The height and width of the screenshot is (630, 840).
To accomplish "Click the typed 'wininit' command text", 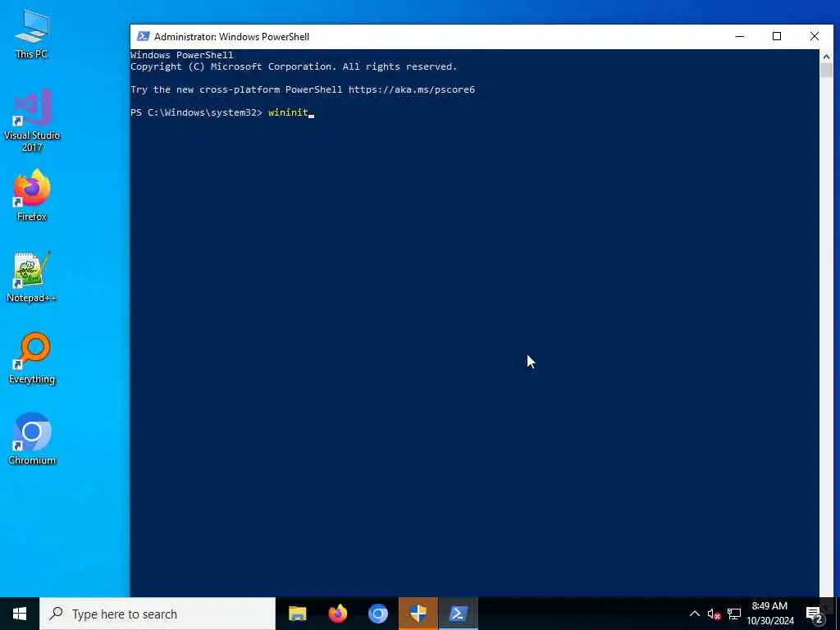I will click(x=288, y=112).
